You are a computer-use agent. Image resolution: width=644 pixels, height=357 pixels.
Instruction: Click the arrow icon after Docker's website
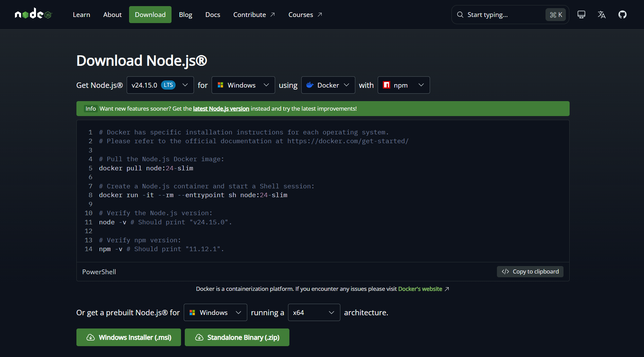click(x=447, y=289)
